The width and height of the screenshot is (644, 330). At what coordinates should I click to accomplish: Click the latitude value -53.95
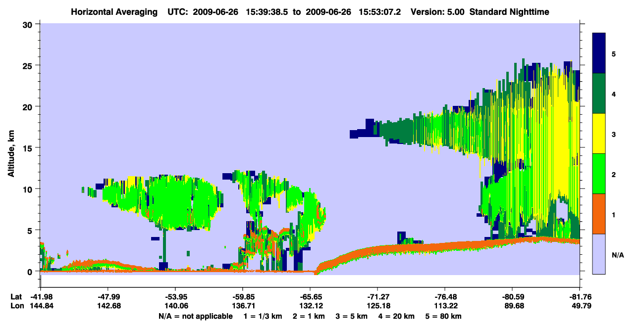point(175,297)
